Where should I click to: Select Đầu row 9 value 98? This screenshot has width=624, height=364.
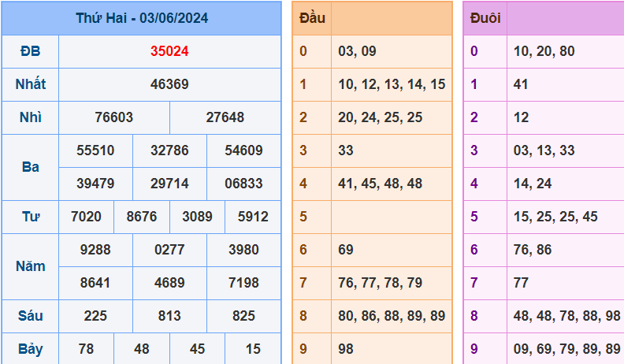[x=346, y=349]
